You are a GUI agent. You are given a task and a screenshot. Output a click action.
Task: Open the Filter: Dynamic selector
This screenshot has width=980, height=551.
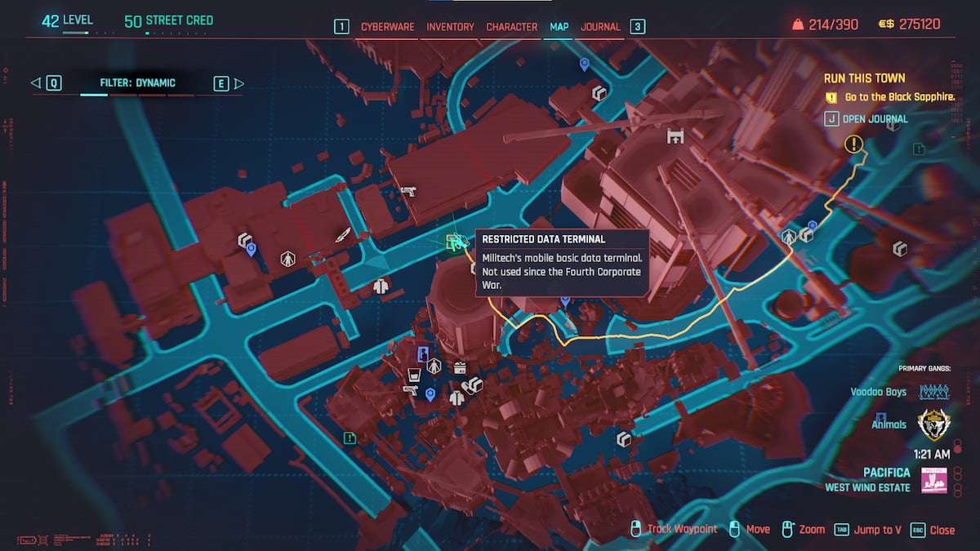point(139,82)
